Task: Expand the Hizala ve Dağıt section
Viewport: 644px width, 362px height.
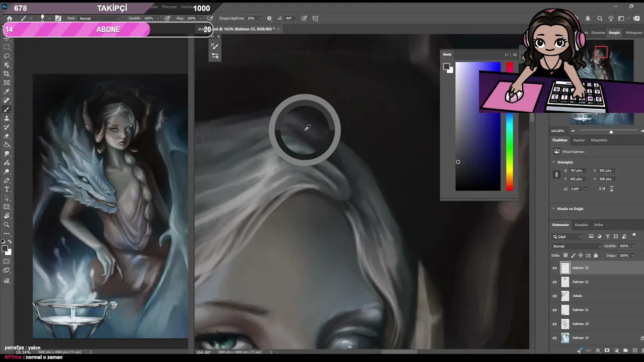Action: pos(553,209)
